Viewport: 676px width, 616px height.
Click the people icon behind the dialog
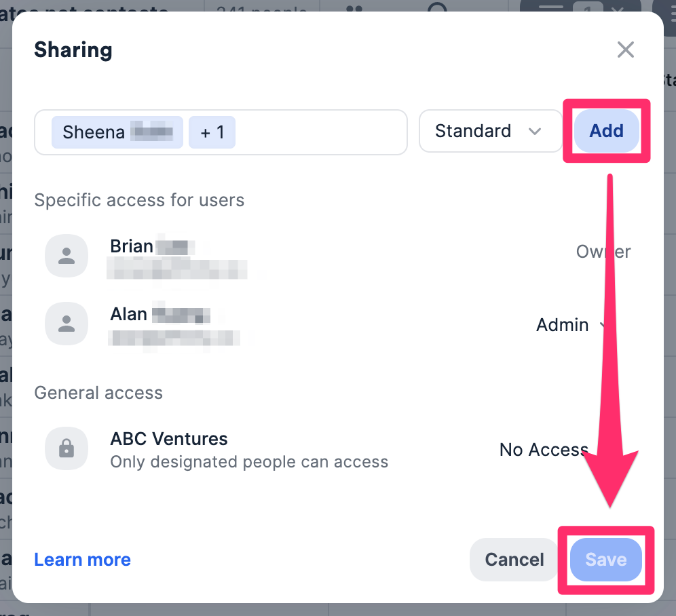point(354,9)
